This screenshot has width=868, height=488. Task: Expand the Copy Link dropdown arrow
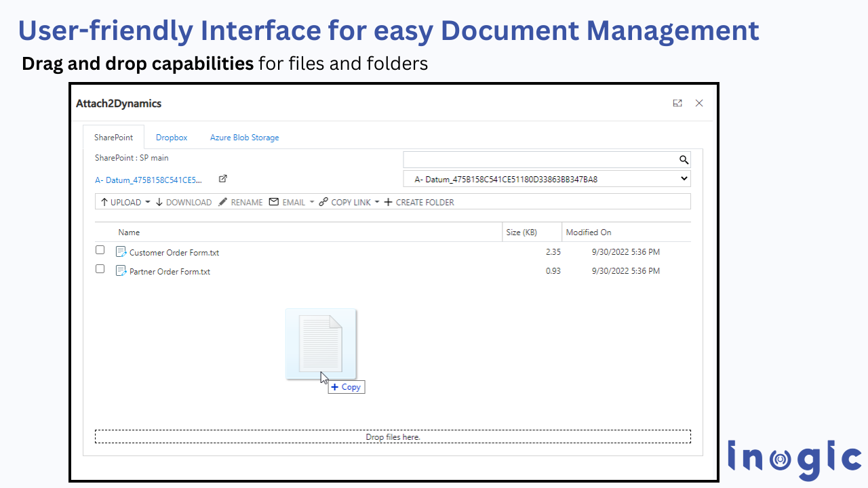click(377, 202)
